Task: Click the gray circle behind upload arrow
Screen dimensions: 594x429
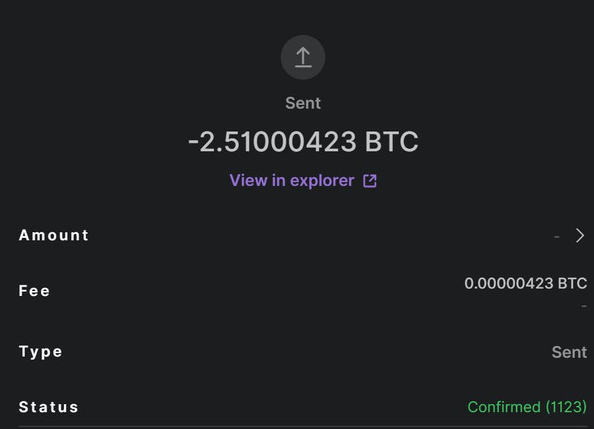Action: pos(303,57)
